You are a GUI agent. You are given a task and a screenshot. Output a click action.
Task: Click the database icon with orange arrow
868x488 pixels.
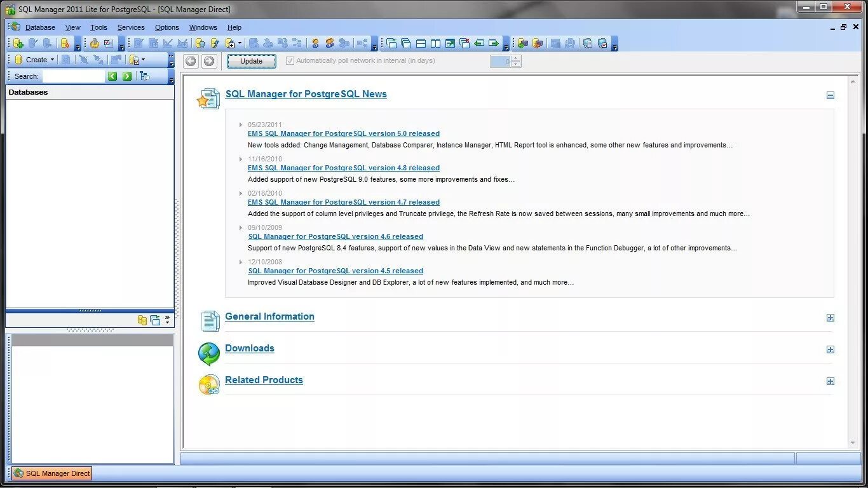[538, 43]
